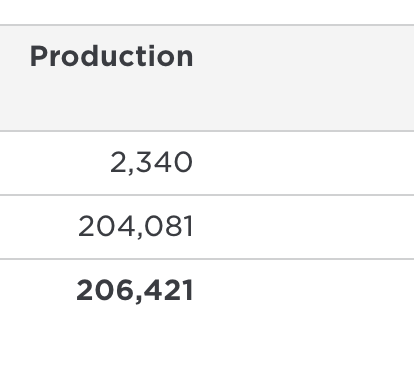414x370 pixels.
Task: Click the white area above the table header
Action: point(207,12)
